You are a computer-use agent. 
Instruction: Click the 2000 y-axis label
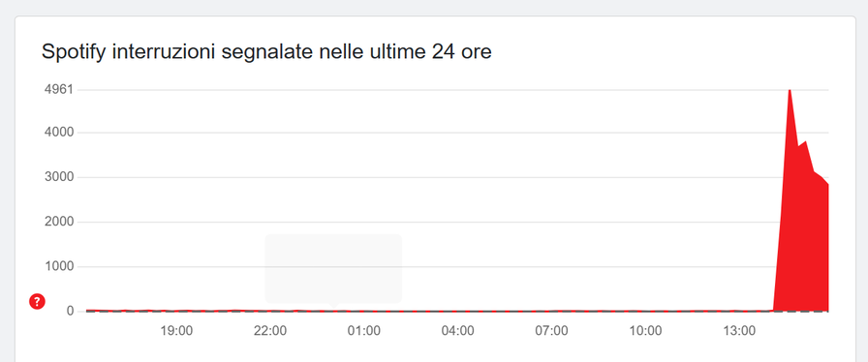coord(59,223)
